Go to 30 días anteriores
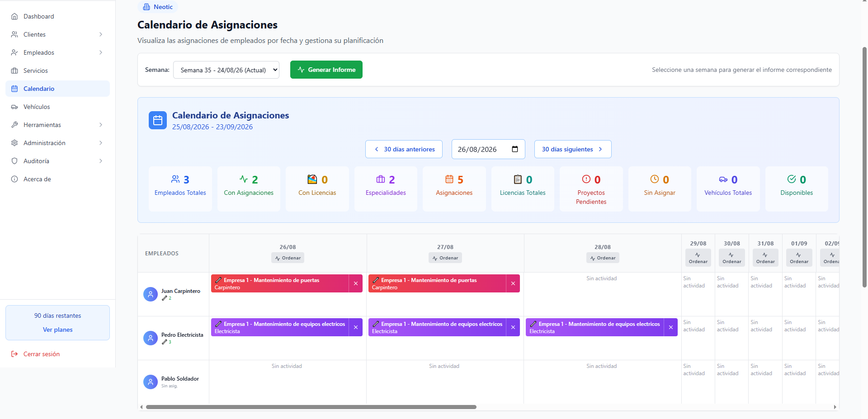The width and height of the screenshot is (868, 419). point(404,149)
